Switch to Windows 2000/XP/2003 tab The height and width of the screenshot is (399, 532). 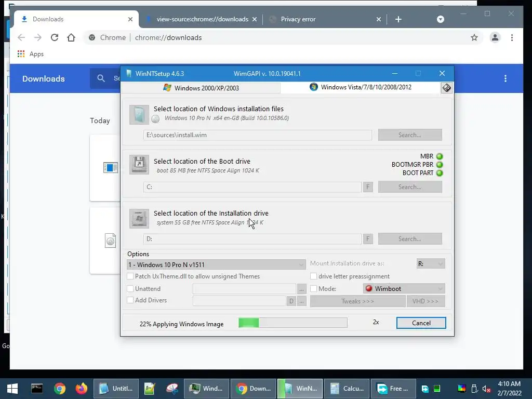point(201,88)
